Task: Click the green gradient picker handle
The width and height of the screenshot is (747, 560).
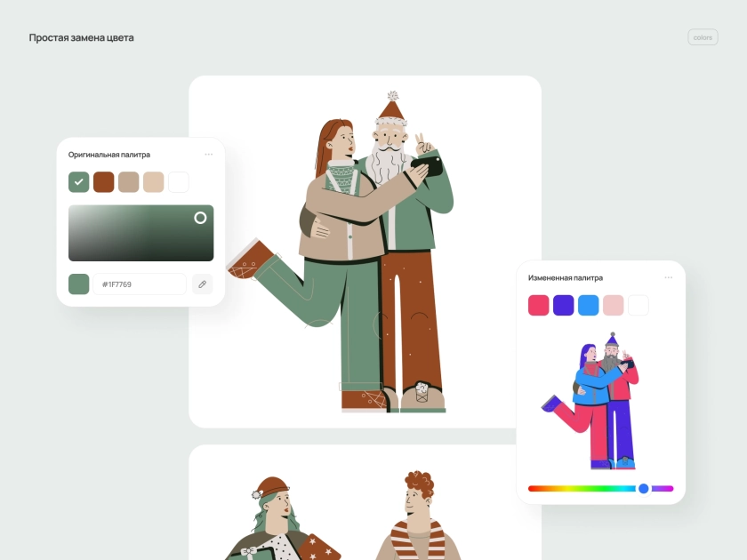Action: point(201,218)
